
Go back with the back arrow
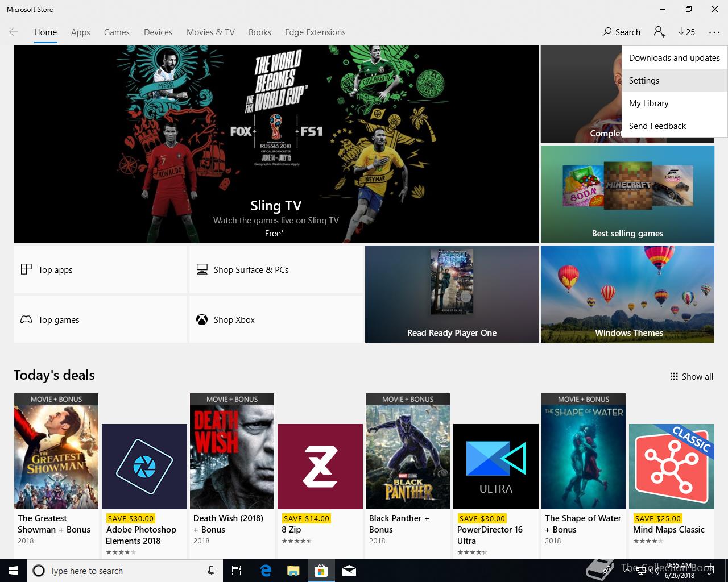click(14, 32)
